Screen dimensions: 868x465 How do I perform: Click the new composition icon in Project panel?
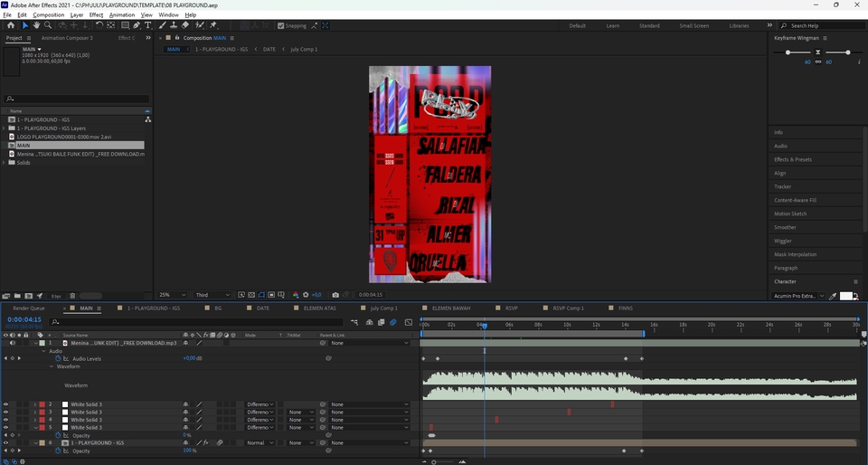[29, 296]
